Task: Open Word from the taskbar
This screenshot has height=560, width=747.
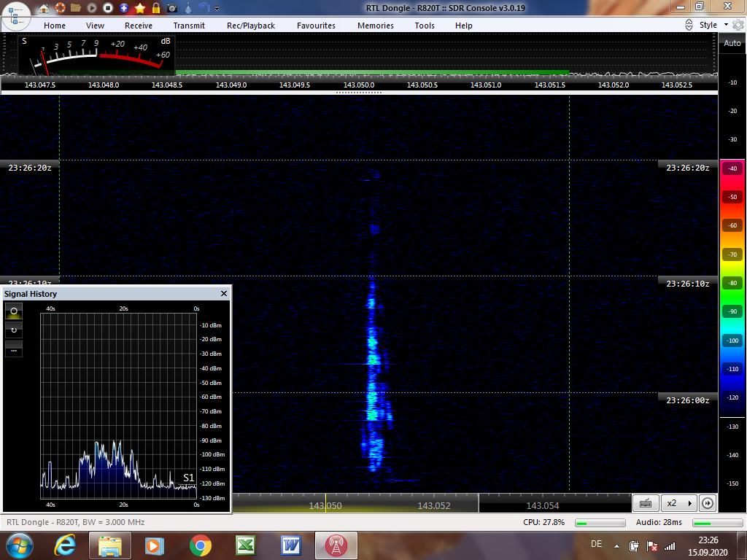Action: pos(290,545)
